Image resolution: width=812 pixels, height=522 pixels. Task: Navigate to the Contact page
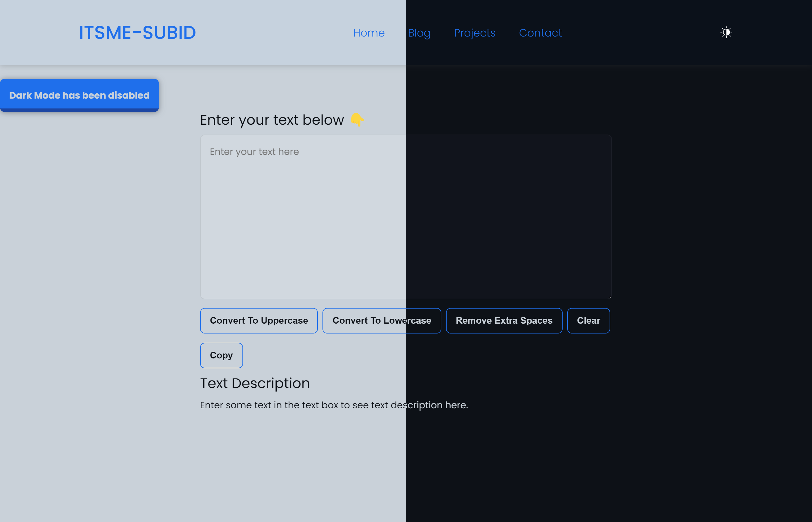coord(540,33)
